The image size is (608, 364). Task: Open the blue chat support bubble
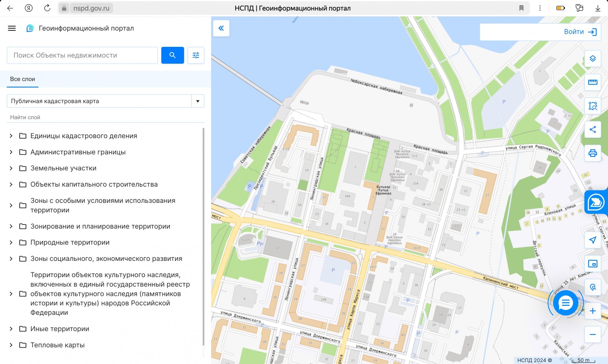pyautogui.click(x=565, y=303)
